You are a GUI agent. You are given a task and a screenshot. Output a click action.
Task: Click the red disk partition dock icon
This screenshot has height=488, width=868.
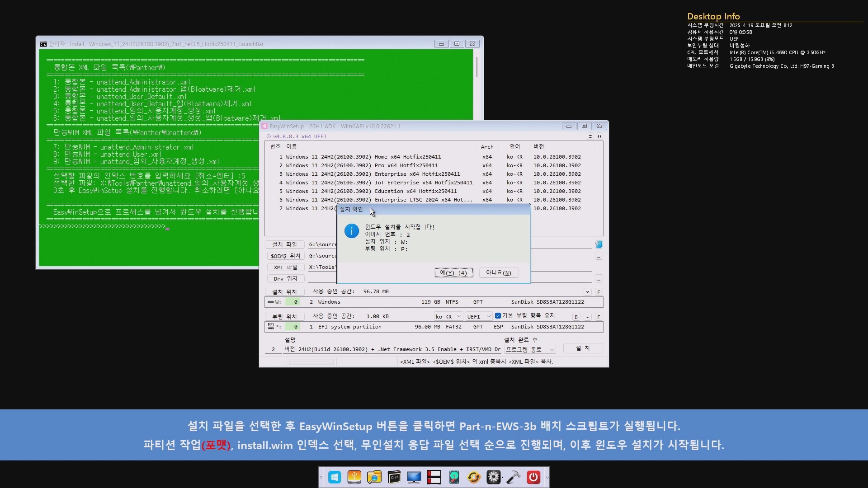(x=434, y=477)
